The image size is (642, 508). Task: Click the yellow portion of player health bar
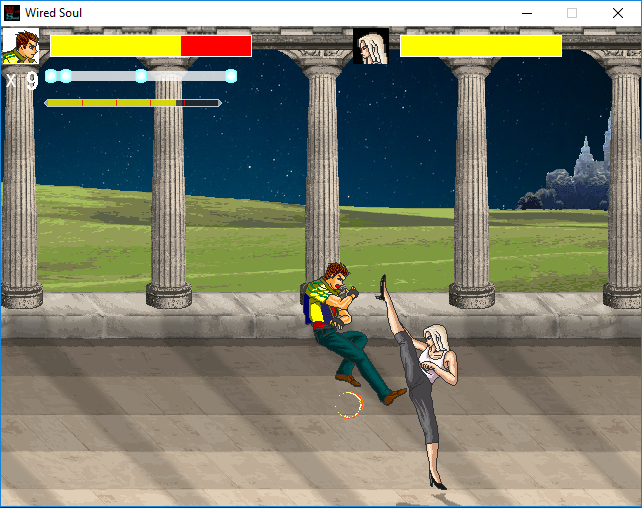tap(115, 46)
